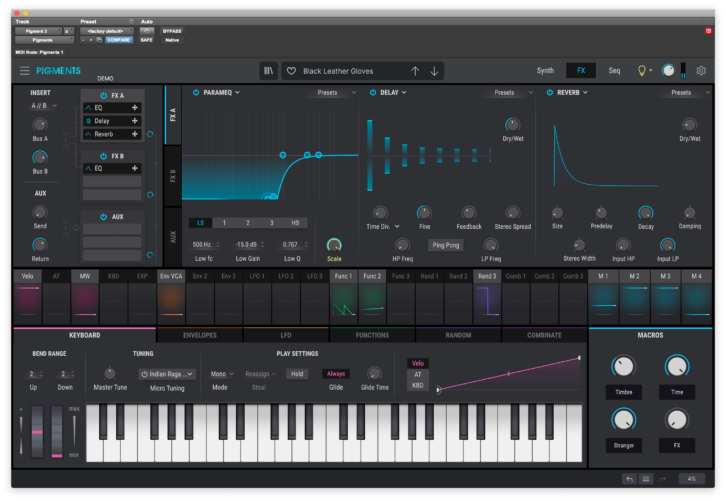726x501 pixels.
Task: Click the pitch bend wheel strip
Action: tap(37, 432)
